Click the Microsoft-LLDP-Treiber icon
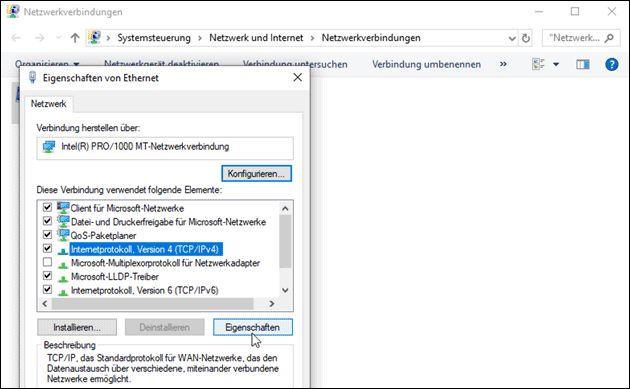 [63, 278]
